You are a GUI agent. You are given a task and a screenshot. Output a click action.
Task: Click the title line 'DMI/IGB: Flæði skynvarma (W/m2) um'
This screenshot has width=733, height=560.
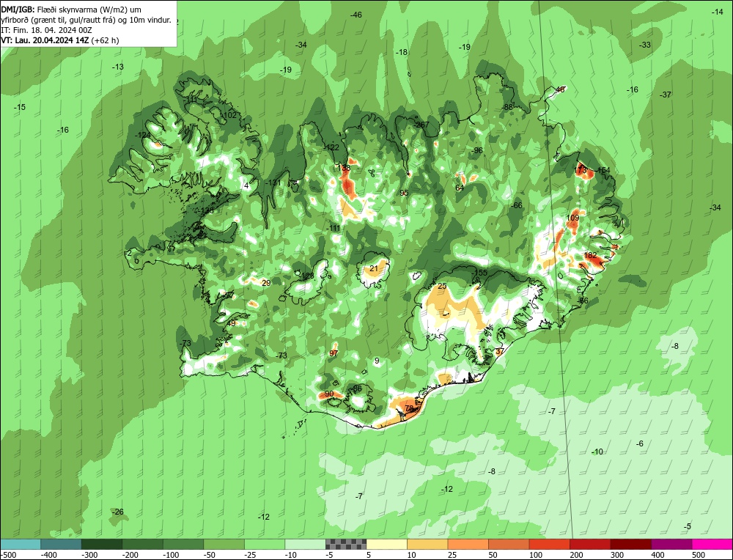(71, 10)
